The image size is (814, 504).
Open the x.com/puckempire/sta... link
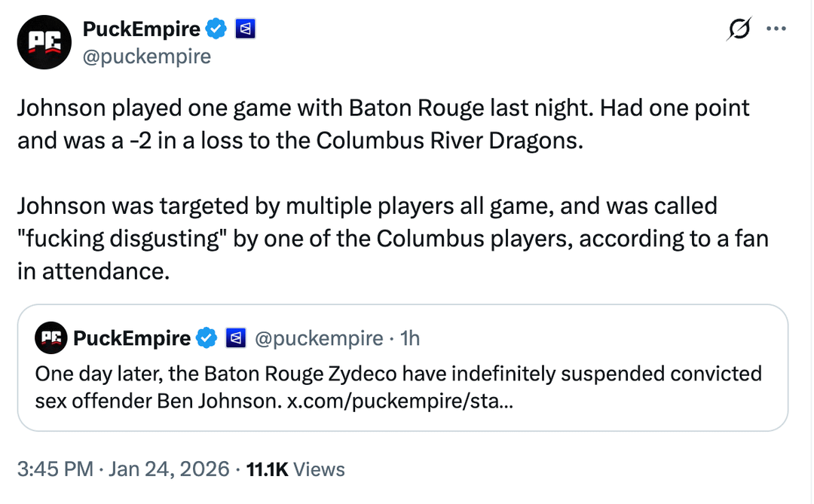coord(401,400)
